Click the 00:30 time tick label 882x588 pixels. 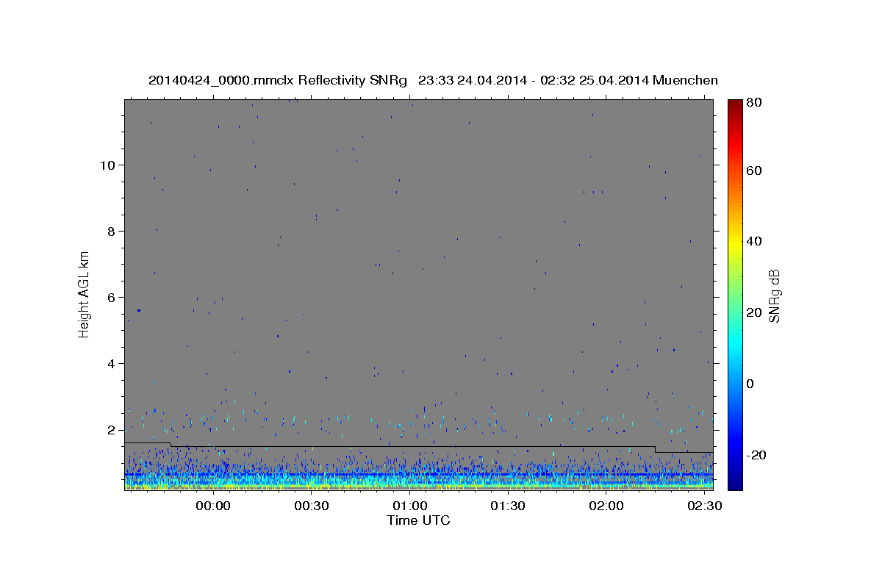[x=312, y=506]
